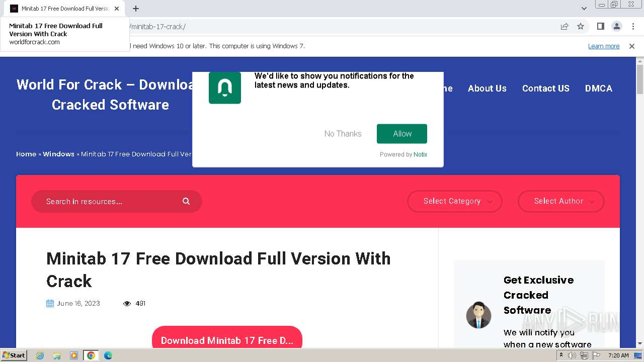Launch Internet Explorer from taskbar
Viewport: 644px width, 362px height.
[40, 355]
